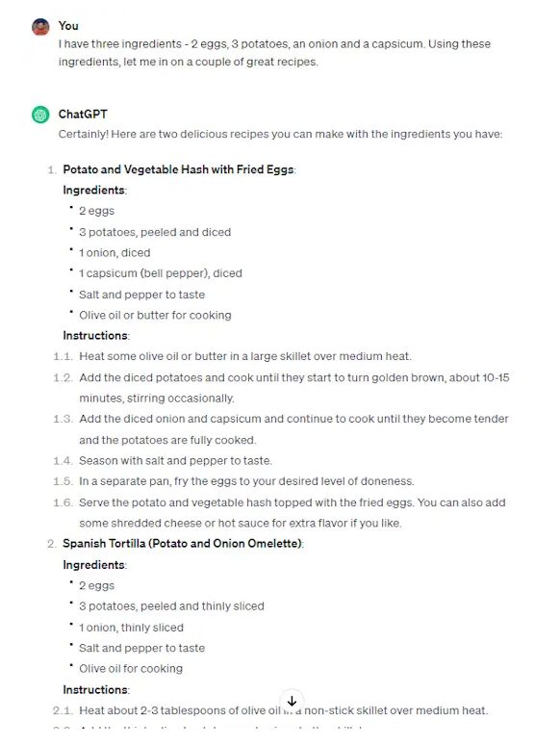
Task: Click step 1.5 about frying the eggs
Action: (x=246, y=481)
